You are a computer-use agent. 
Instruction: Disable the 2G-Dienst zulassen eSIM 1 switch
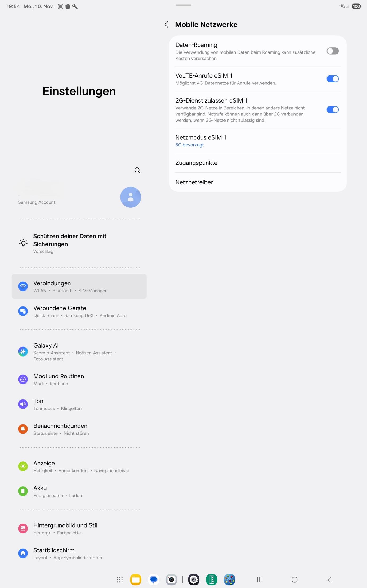click(333, 109)
